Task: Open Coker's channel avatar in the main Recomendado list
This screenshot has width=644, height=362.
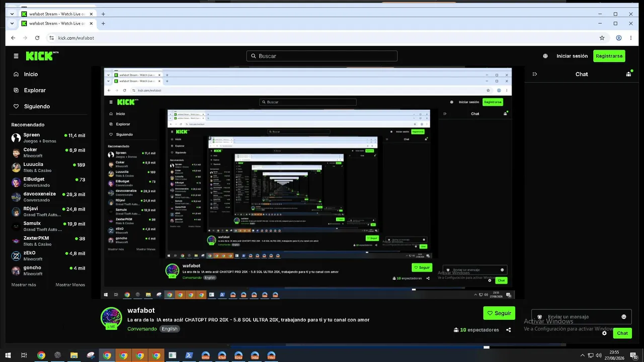Action: (x=16, y=152)
